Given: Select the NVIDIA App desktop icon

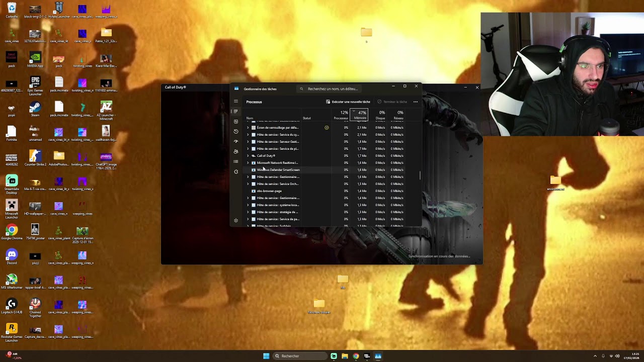Looking at the screenshot, I should (x=35, y=60).
